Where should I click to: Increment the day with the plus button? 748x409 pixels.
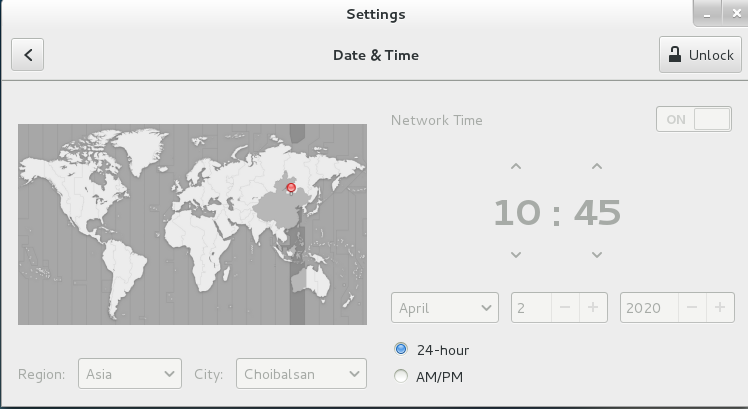[593, 308]
